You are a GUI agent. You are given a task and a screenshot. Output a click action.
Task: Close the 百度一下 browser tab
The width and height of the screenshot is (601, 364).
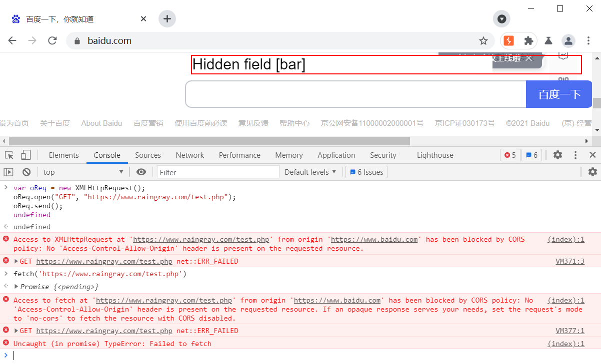tap(143, 19)
